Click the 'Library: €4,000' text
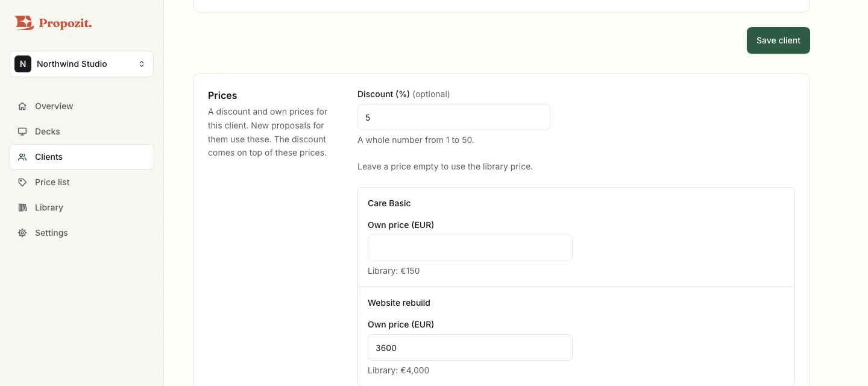This screenshot has height=386, width=868. coord(398,370)
